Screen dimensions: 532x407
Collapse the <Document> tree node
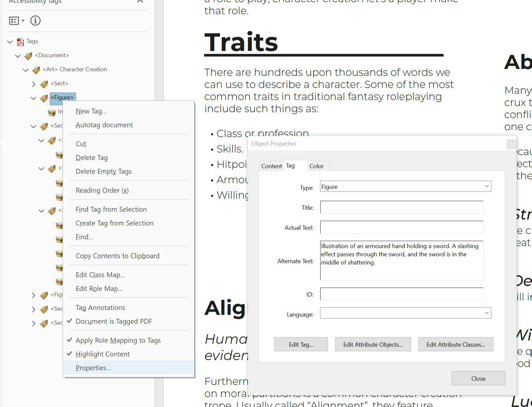18,55
